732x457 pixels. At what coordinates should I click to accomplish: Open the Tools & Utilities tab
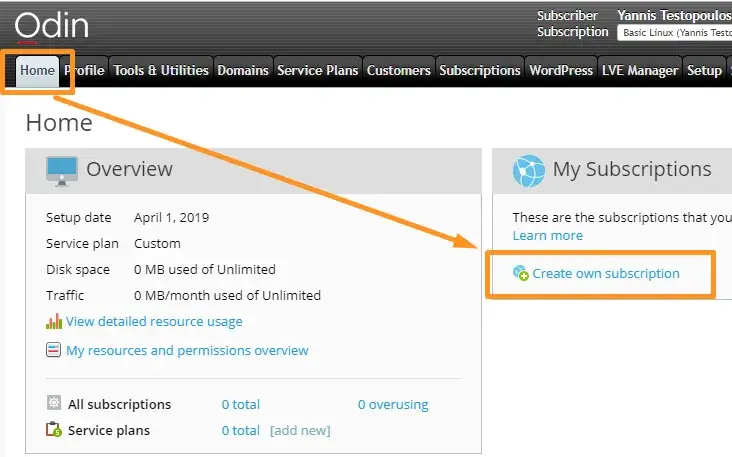pos(161,71)
